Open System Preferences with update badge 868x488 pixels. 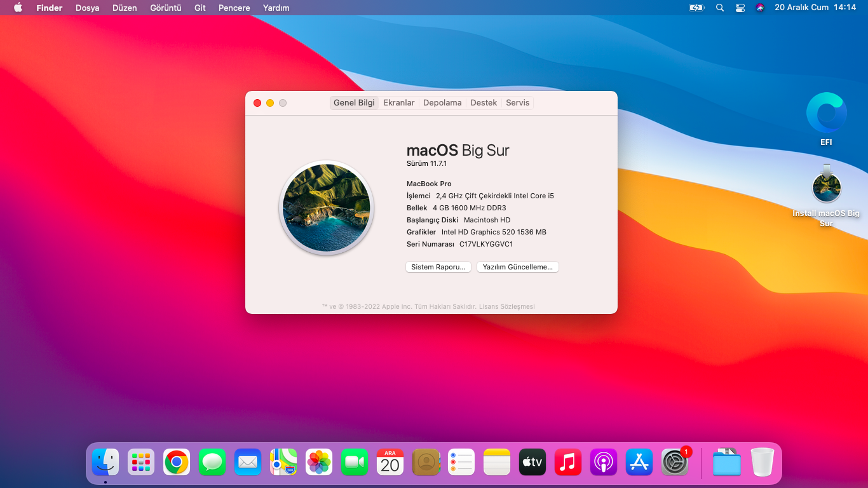click(x=675, y=462)
